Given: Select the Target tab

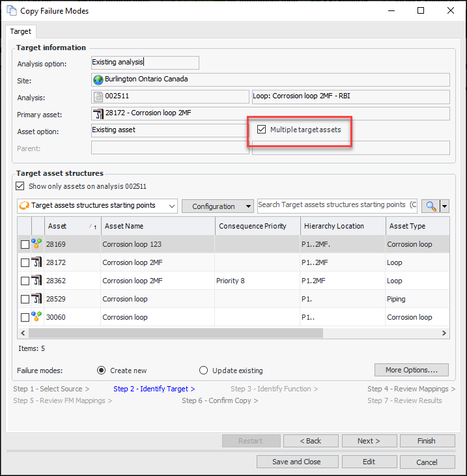Looking at the screenshot, I should (x=21, y=31).
